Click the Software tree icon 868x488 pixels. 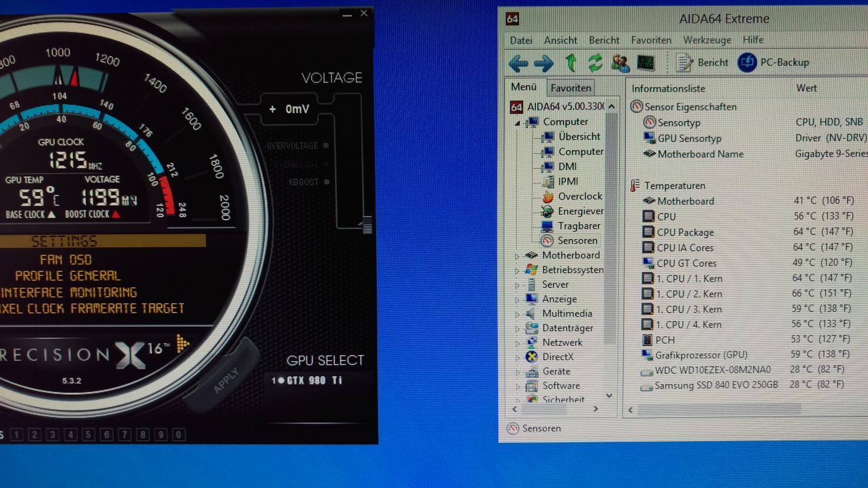(532, 386)
